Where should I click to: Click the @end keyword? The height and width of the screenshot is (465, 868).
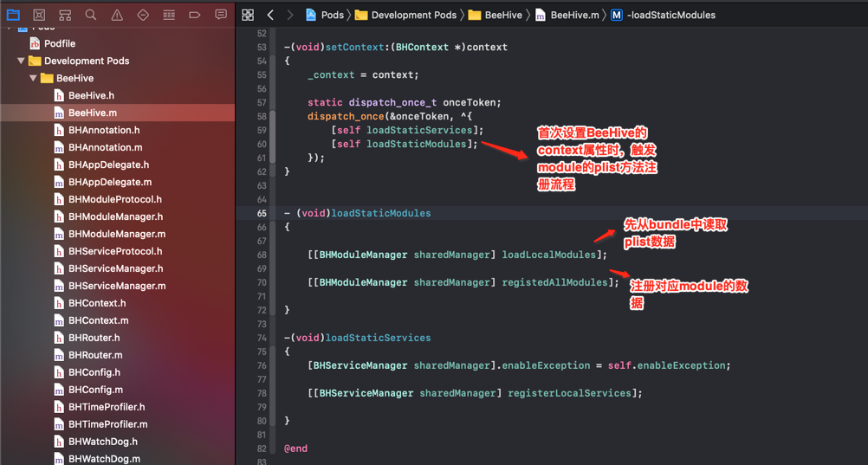point(295,449)
